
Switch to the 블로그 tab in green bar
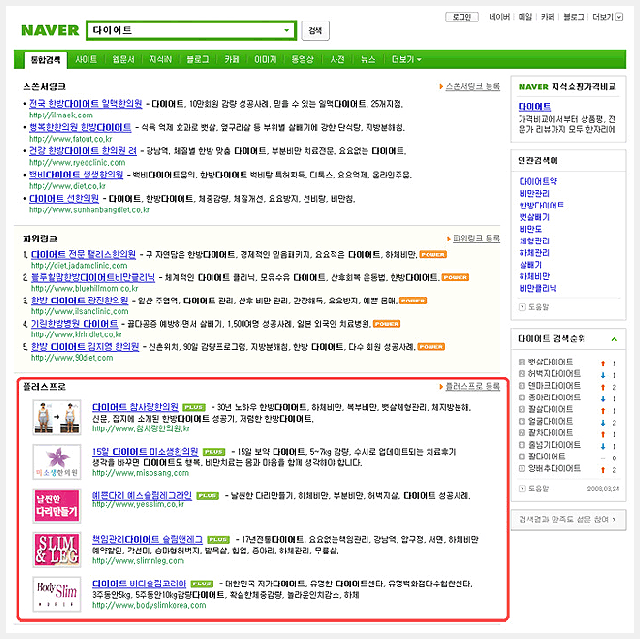(198, 60)
